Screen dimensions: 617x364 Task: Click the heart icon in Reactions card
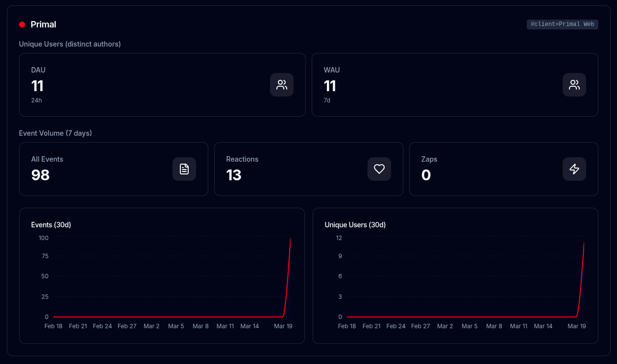(x=379, y=169)
